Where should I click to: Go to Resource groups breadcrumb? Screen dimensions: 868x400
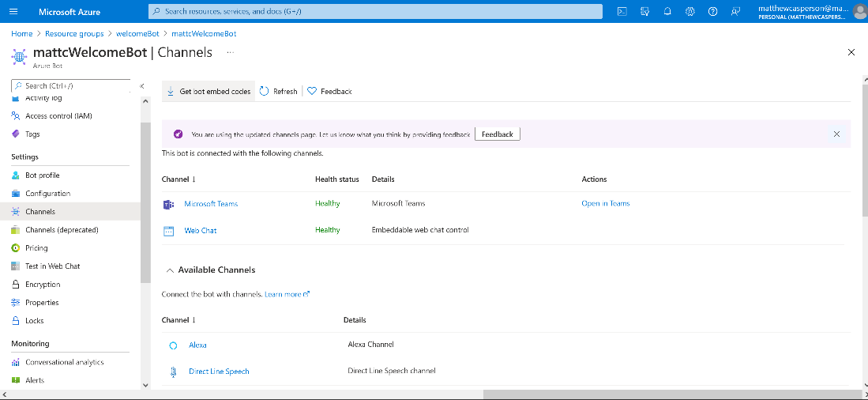pyautogui.click(x=74, y=34)
